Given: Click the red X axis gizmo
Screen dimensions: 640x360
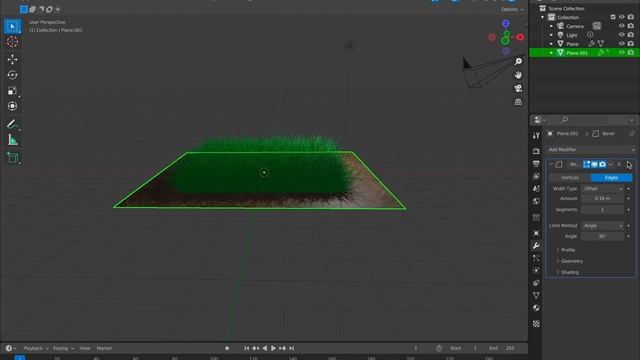Looking at the screenshot, I should click(x=520, y=37).
